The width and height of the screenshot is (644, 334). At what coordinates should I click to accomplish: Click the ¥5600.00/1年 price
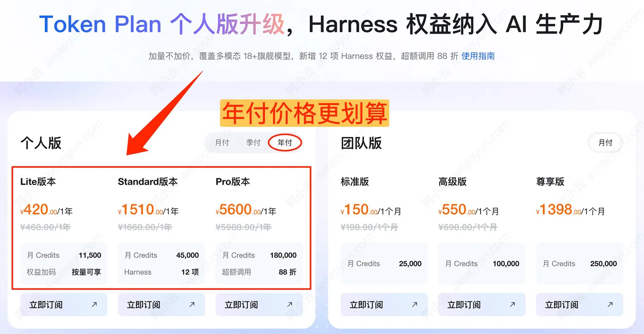(246, 210)
